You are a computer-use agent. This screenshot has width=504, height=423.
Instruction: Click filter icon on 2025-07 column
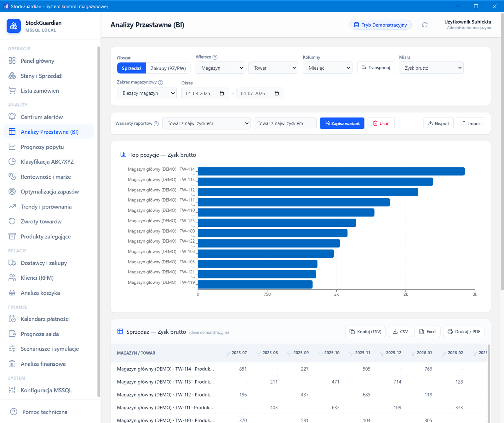click(x=228, y=353)
